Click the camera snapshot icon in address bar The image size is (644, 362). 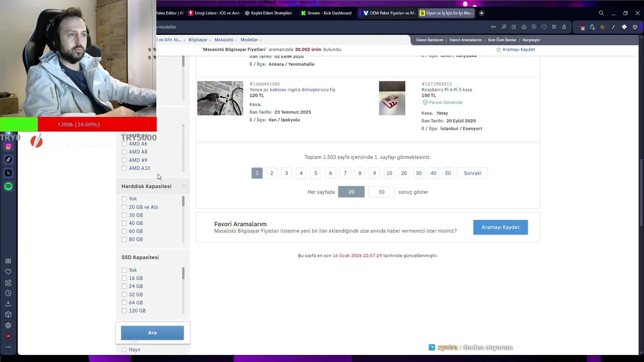[524, 27]
